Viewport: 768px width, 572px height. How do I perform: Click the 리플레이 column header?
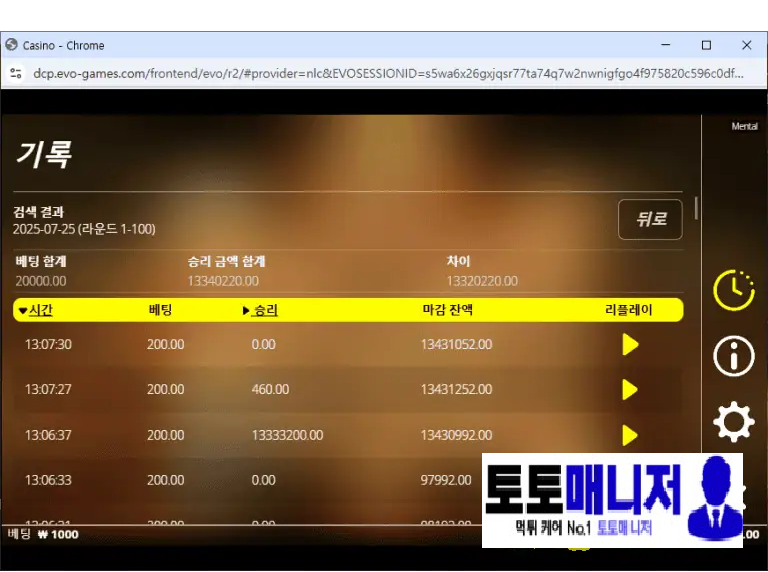coord(628,310)
